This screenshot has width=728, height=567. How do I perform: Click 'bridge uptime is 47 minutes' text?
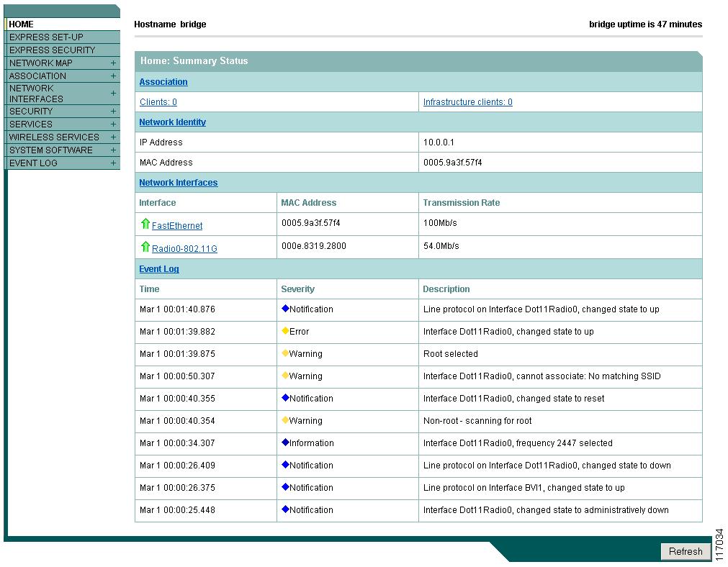click(x=645, y=24)
